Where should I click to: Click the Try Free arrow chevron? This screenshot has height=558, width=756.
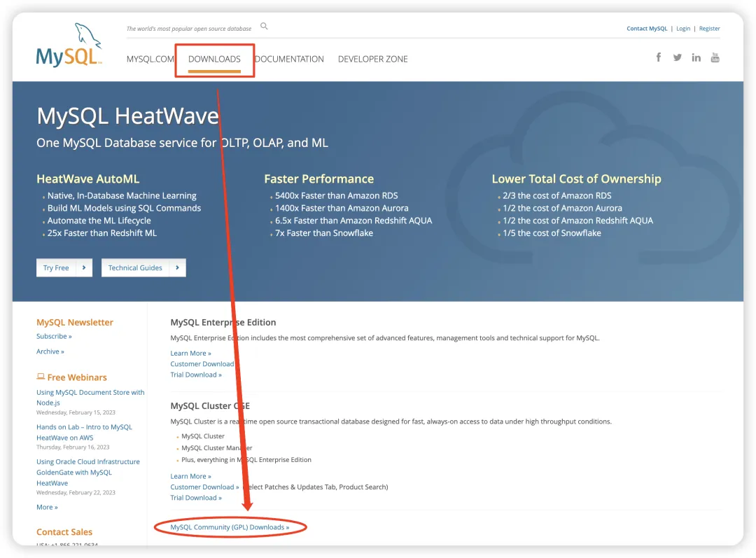(84, 267)
